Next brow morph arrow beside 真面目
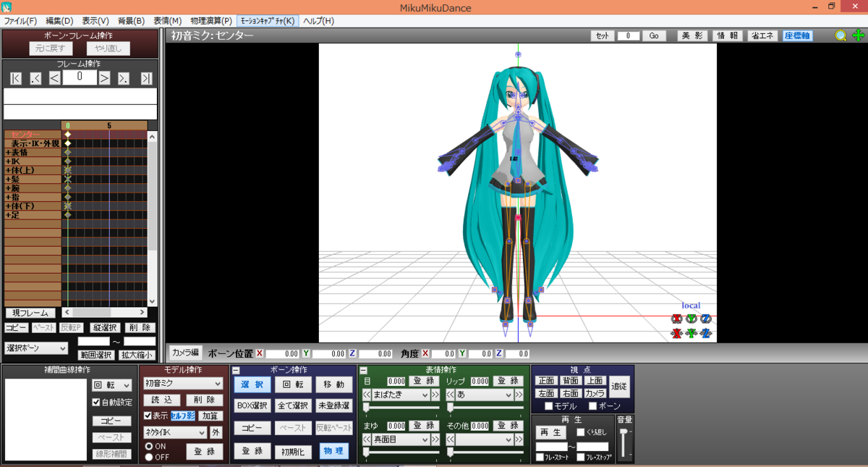The image size is (868, 467). 435,439
